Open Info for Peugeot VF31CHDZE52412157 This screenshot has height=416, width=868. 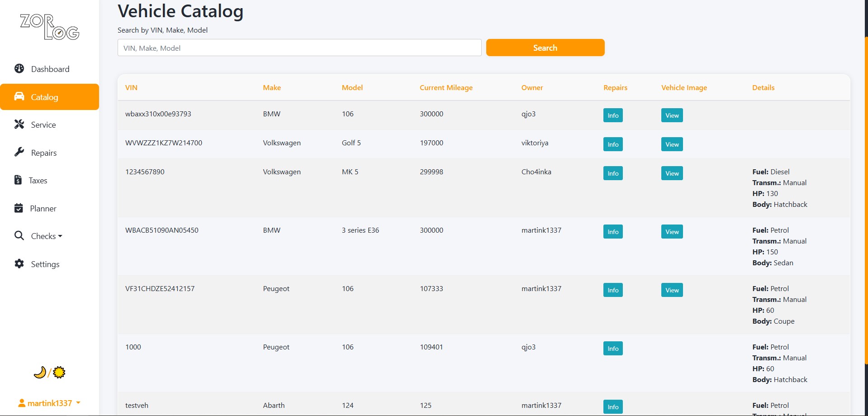pos(613,290)
